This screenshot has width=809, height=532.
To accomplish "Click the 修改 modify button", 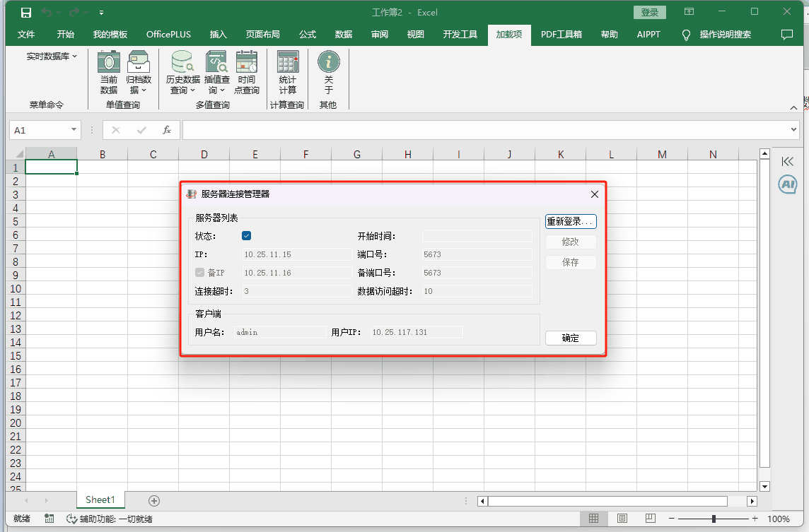I will click(571, 242).
